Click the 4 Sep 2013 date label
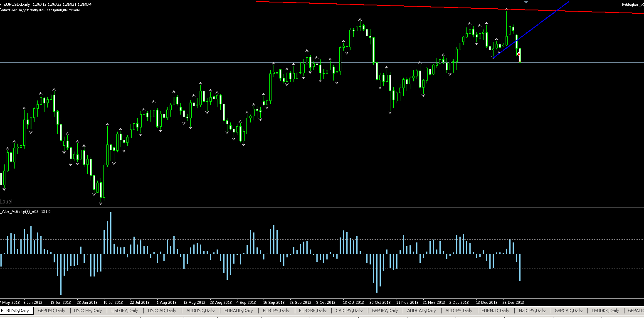The height and width of the screenshot is (318, 644). [246, 302]
